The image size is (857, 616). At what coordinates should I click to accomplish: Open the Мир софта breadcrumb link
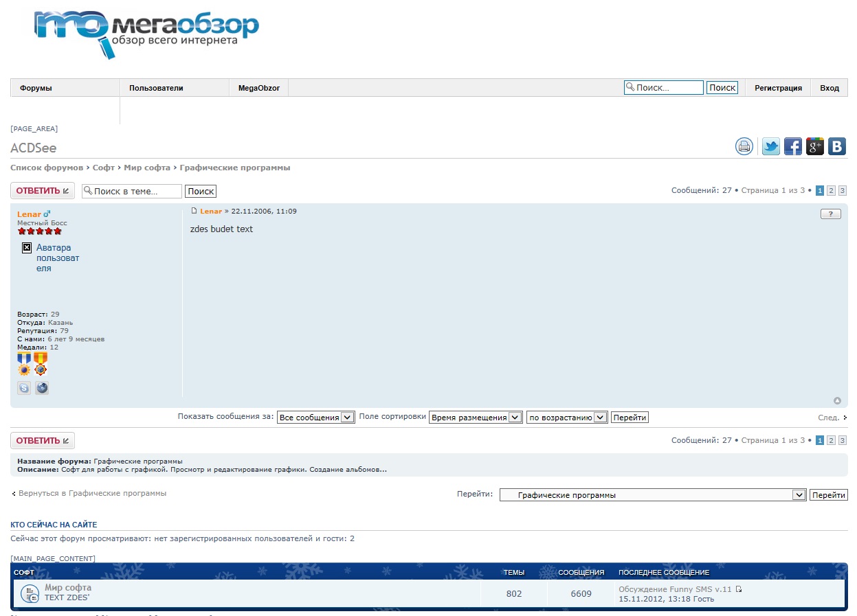coord(147,168)
